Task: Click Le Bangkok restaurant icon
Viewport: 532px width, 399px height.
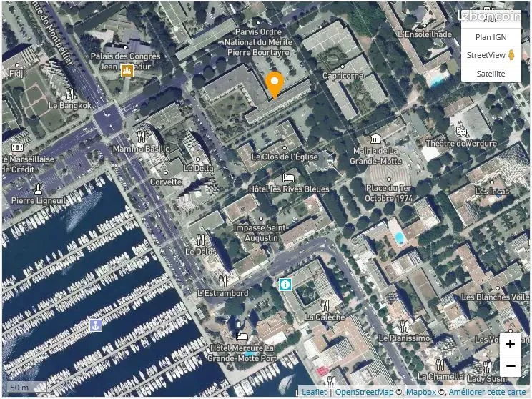Action: [70, 94]
